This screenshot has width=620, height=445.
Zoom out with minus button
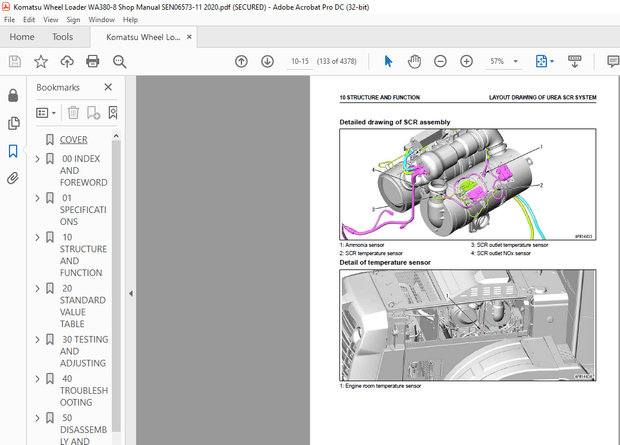[440, 61]
